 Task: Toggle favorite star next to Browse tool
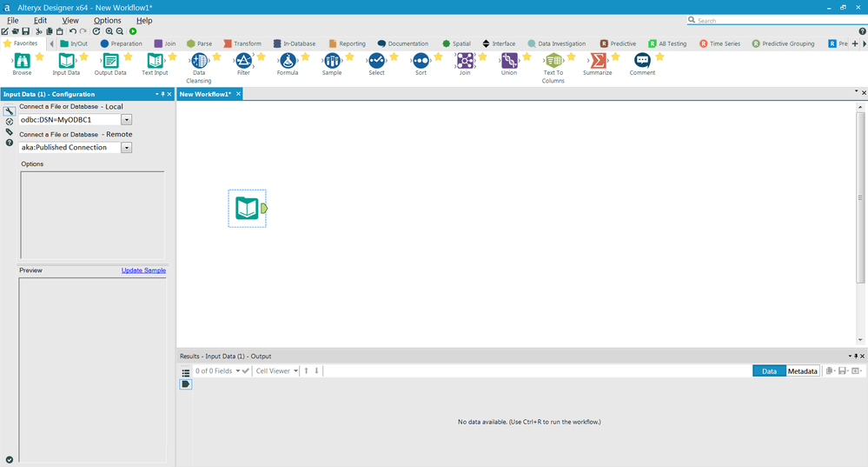[39, 57]
